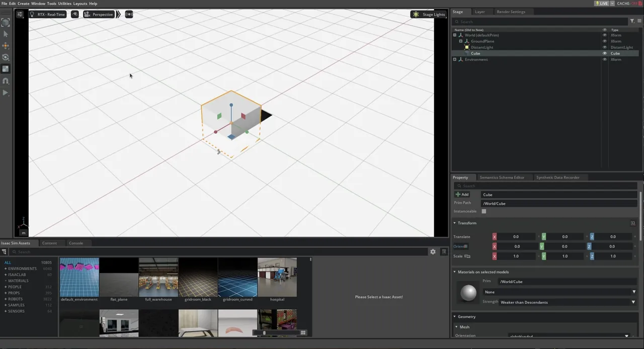Select the Rotate tool in the left toolbar

click(6, 57)
